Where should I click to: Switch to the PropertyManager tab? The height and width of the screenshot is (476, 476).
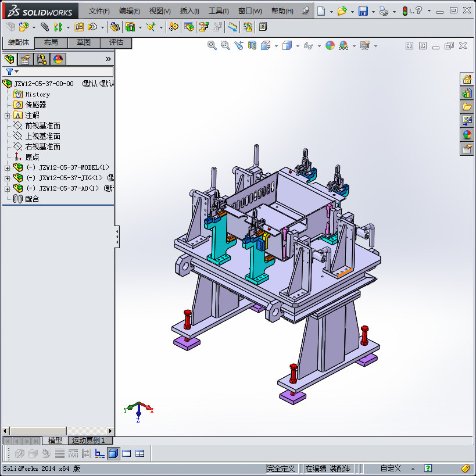[x=26, y=59]
